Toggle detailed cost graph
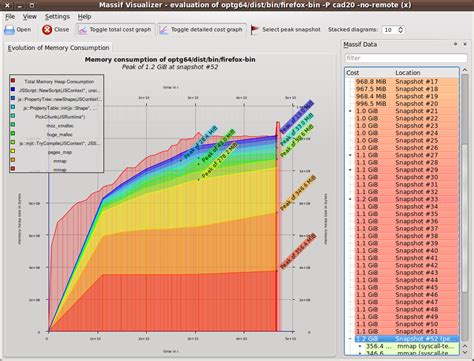Image resolution: width=474 pixels, height=361 pixels. [202, 30]
